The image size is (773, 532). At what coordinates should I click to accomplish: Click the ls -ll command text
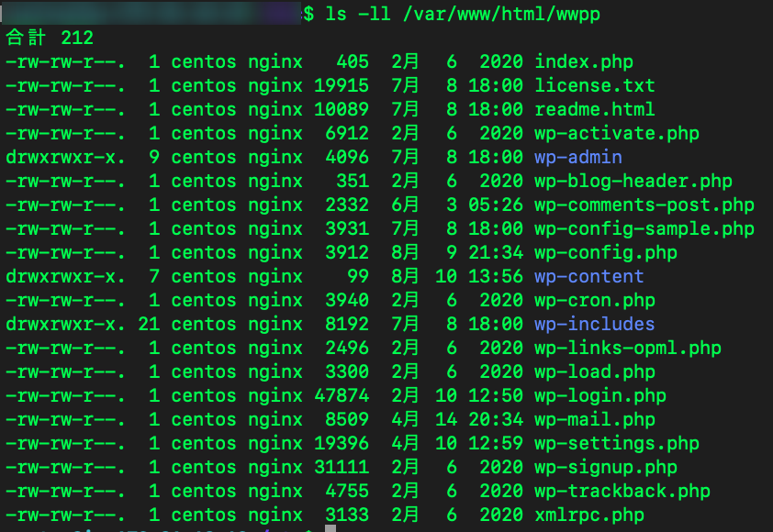[358, 14]
